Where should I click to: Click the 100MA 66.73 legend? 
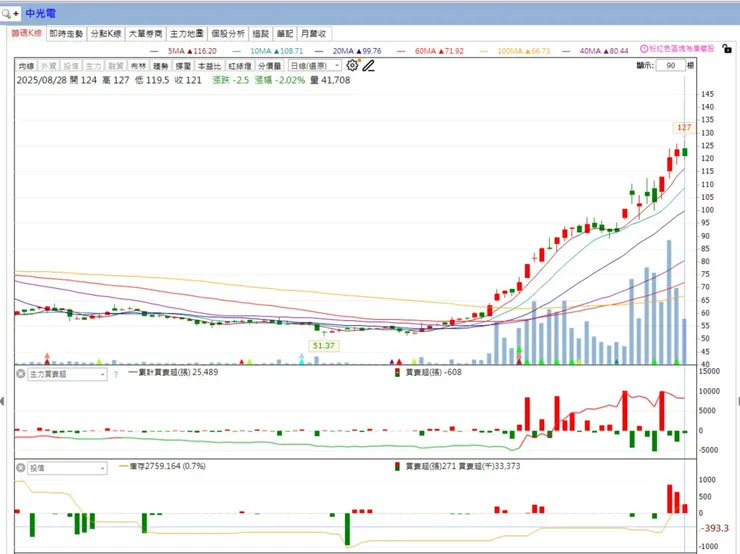point(524,51)
